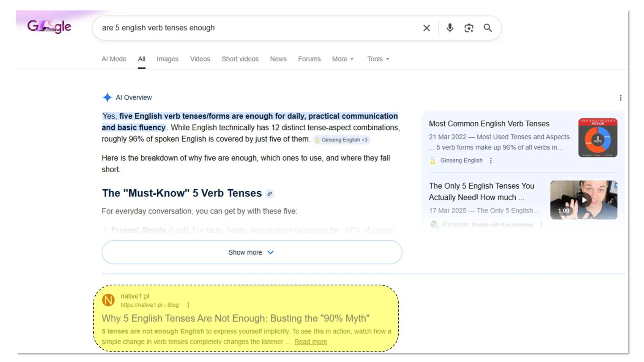Click 'The "Must-Know" 5 Verb Tenses' heading

coord(182,193)
